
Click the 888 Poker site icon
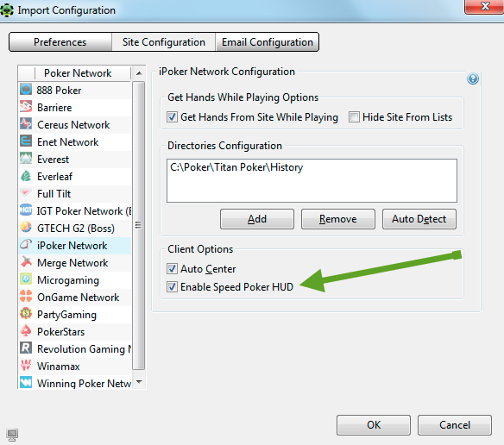(x=26, y=90)
